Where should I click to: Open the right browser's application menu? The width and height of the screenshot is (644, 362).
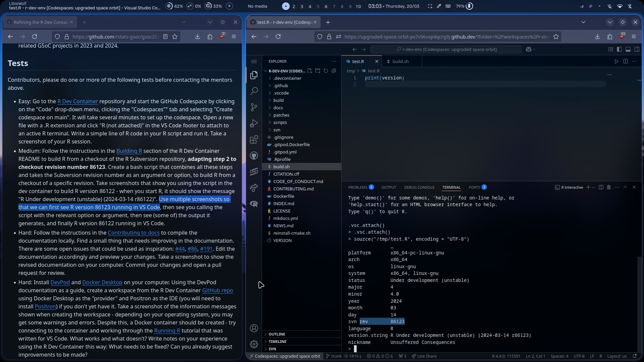pos(634,37)
